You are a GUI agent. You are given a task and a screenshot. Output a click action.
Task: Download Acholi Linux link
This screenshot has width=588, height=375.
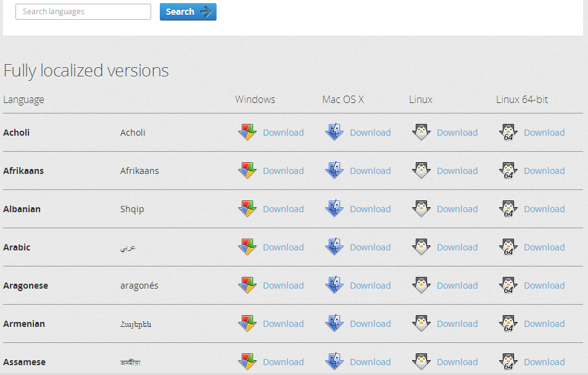click(457, 133)
